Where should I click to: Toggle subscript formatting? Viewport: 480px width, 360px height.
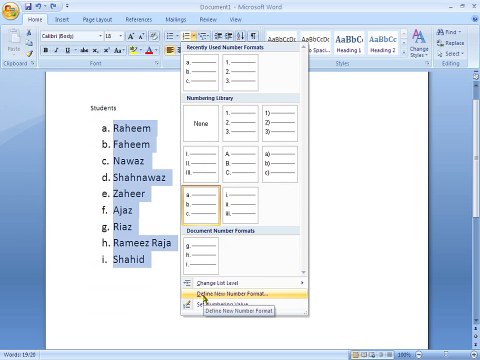pyautogui.click(x=96, y=50)
